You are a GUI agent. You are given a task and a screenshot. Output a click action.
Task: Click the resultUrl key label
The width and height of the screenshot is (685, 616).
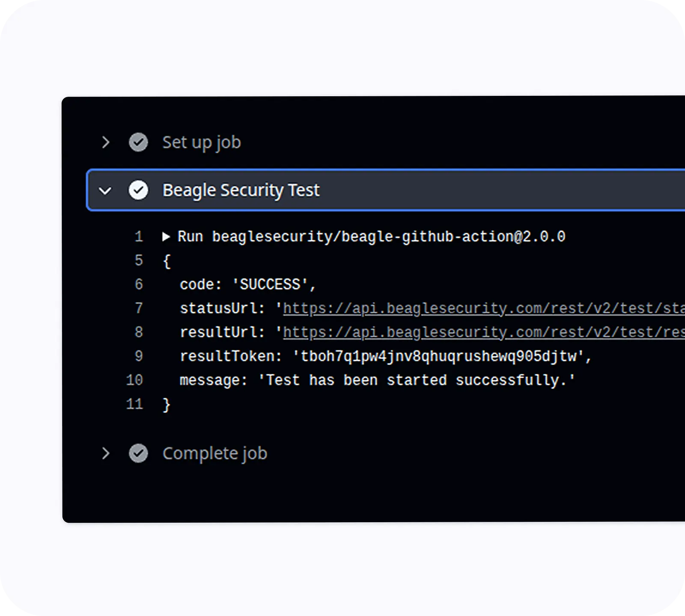pyautogui.click(x=222, y=332)
